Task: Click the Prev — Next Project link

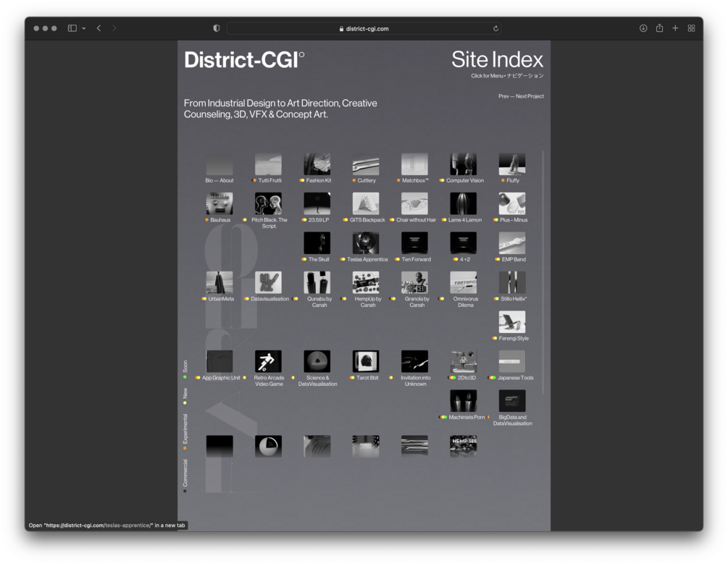Action: tap(521, 96)
